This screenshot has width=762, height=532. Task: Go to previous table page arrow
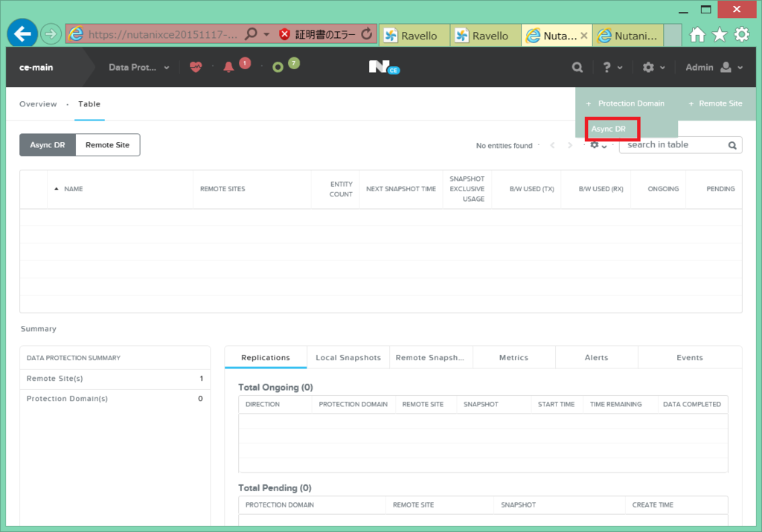[x=553, y=145]
